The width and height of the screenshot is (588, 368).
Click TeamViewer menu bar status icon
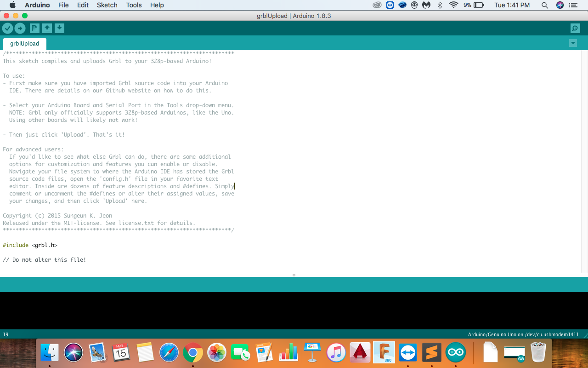click(x=390, y=5)
